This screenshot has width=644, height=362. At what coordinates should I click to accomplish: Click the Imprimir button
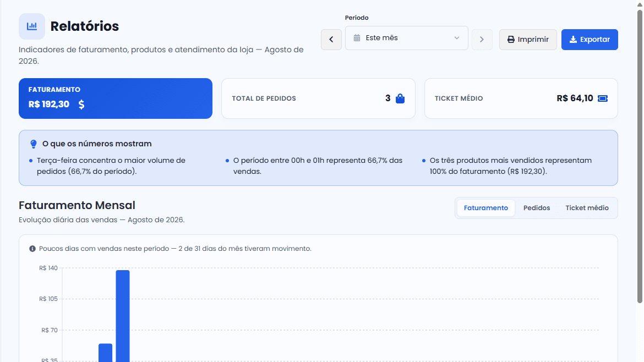pos(528,40)
